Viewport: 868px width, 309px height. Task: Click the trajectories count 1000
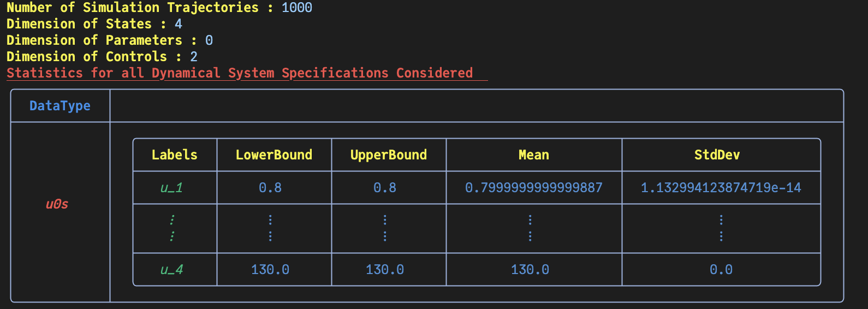[x=297, y=8]
